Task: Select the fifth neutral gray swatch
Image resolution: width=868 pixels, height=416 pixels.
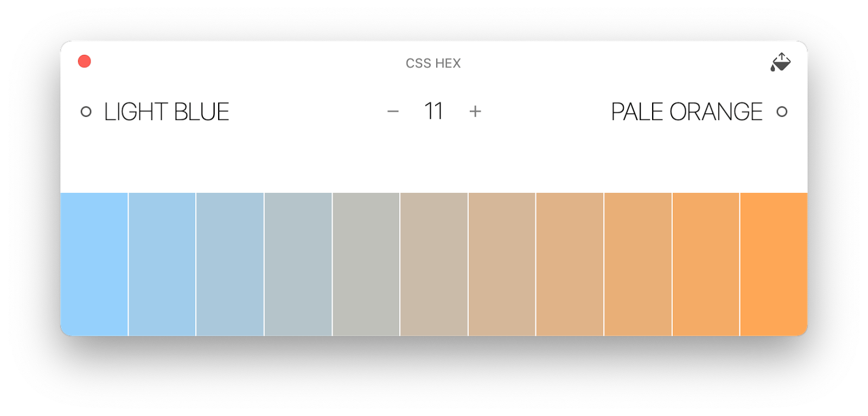Action: [366, 264]
